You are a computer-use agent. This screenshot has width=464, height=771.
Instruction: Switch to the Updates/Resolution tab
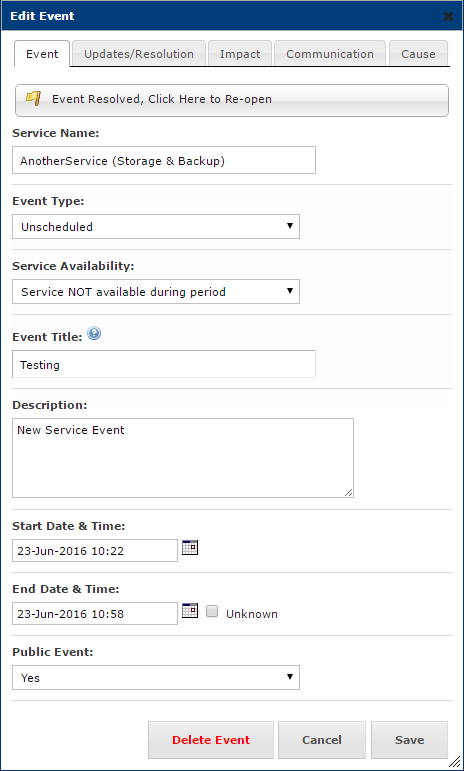pyautogui.click(x=139, y=54)
